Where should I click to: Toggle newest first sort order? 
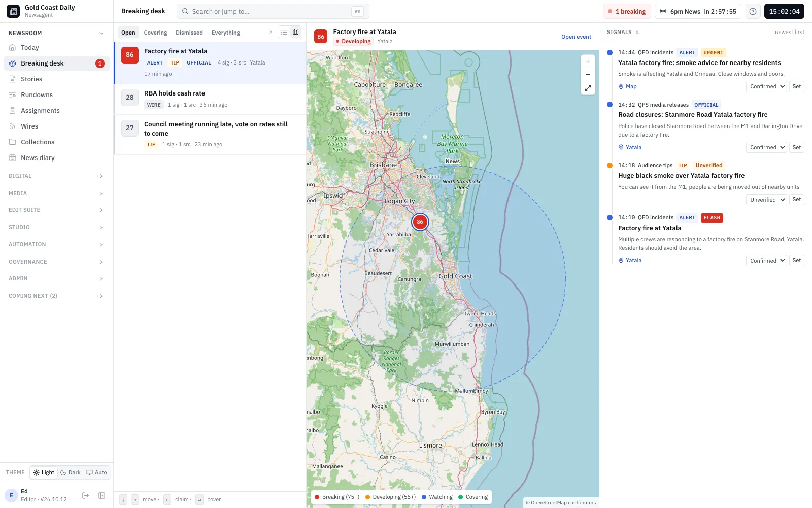[789, 33]
